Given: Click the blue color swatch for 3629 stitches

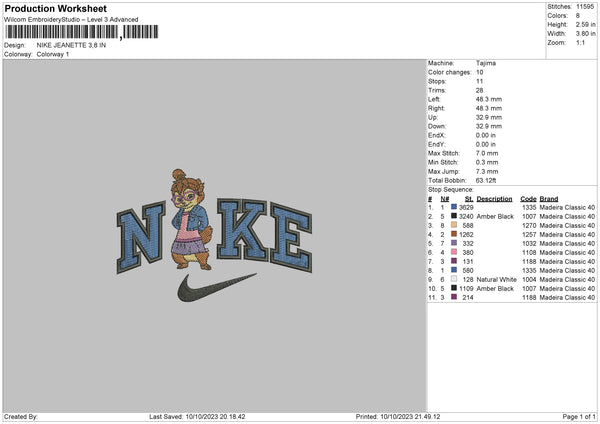Looking at the screenshot, I should pyautogui.click(x=454, y=207).
